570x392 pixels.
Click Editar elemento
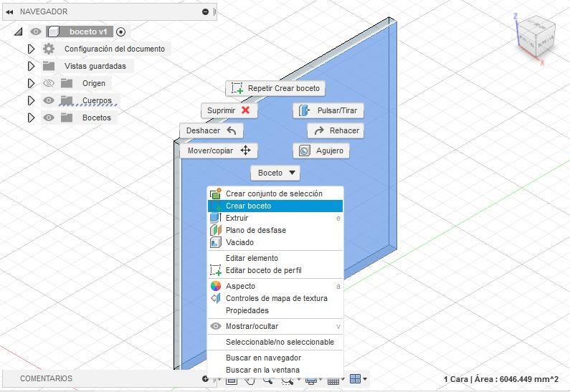coord(275,258)
